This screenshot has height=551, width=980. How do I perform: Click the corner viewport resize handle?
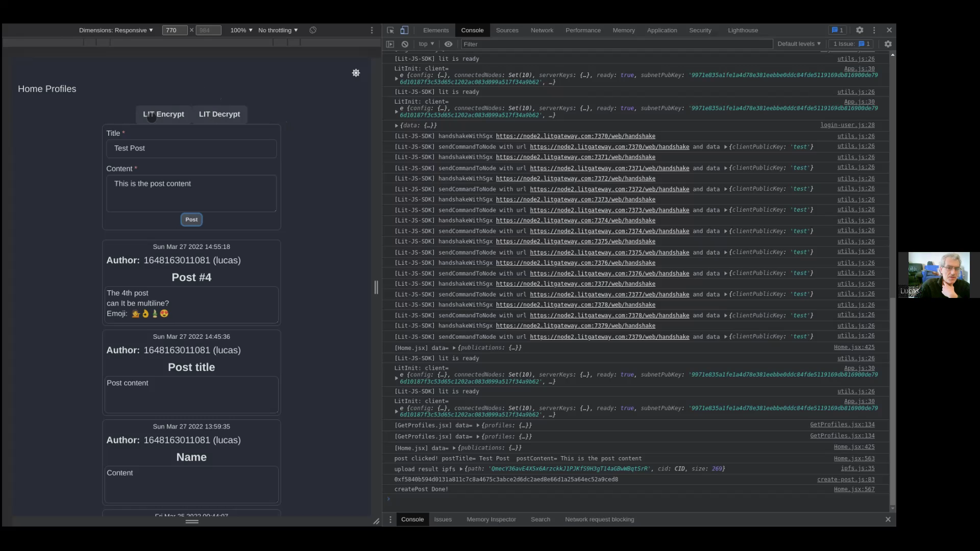pyautogui.click(x=376, y=521)
